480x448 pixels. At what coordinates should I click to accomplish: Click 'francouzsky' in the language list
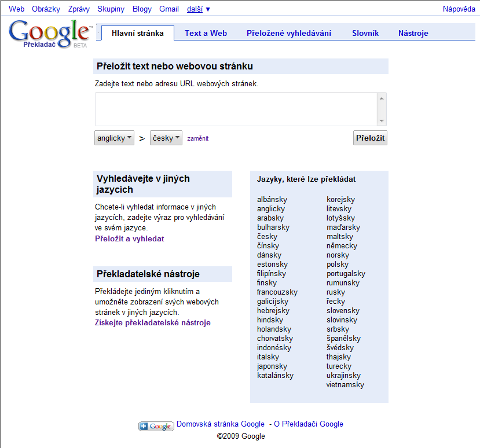(x=277, y=292)
